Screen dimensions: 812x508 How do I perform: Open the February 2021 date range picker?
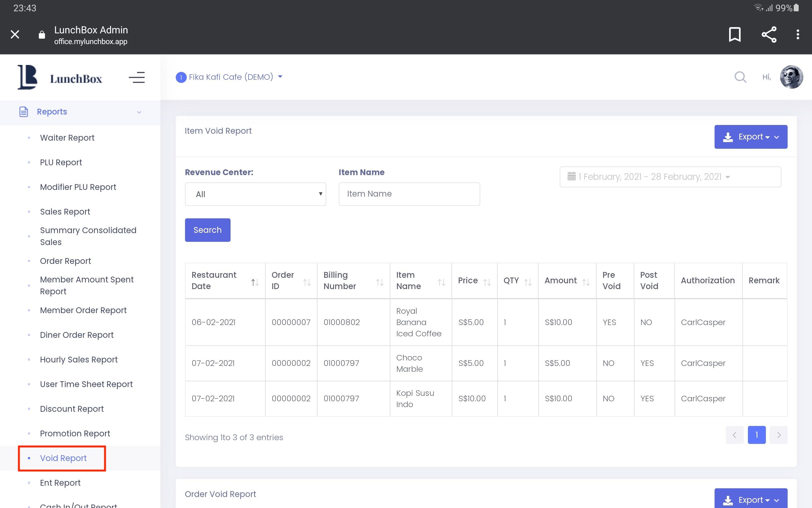pos(670,177)
